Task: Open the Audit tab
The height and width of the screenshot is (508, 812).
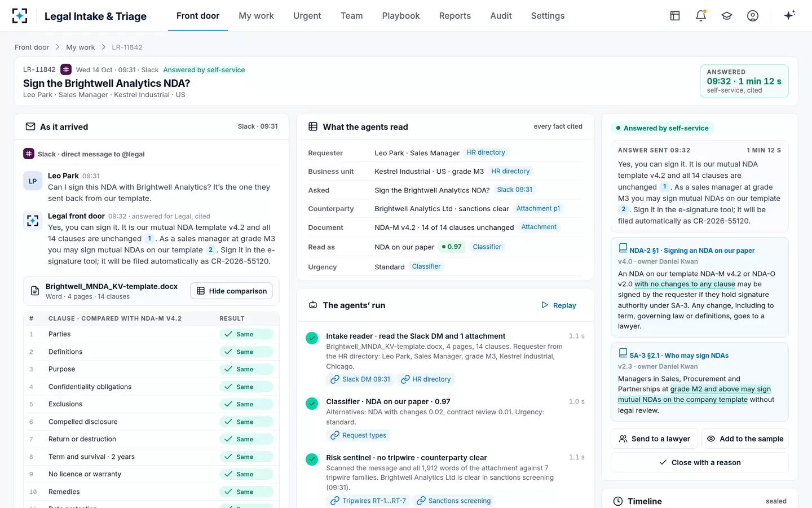Action: click(501, 16)
